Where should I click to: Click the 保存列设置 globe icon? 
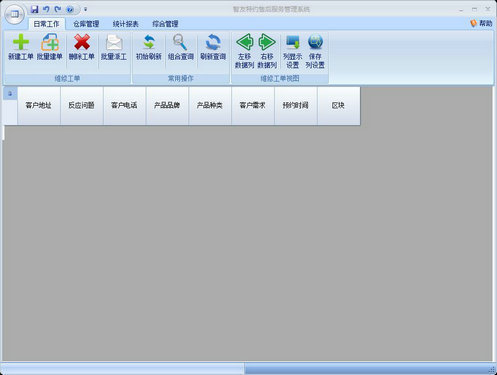(315, 42)
